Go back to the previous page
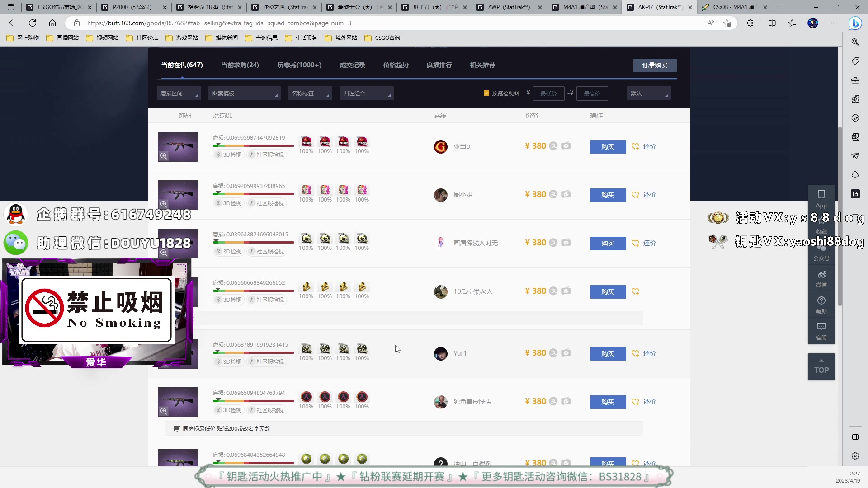This screenshot has height=488, width=868. (x=13, y=23)
